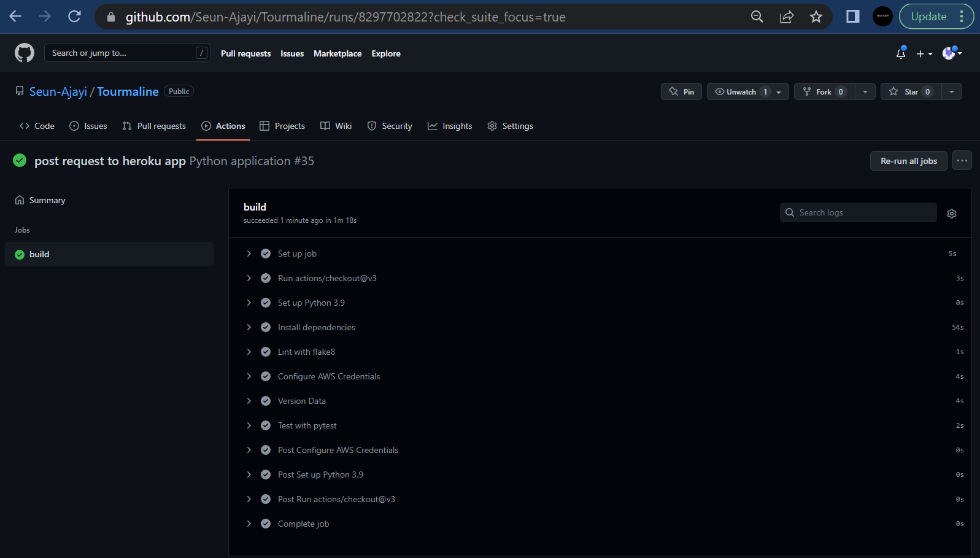The width and height of the screenshot is (980, 558).
Task: Open Seun-Ajayi profile link
Action: click(x=58, y=91)
